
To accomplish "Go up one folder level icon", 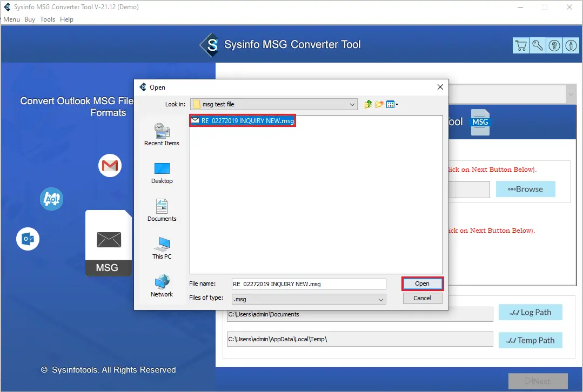I will [368, 104].
